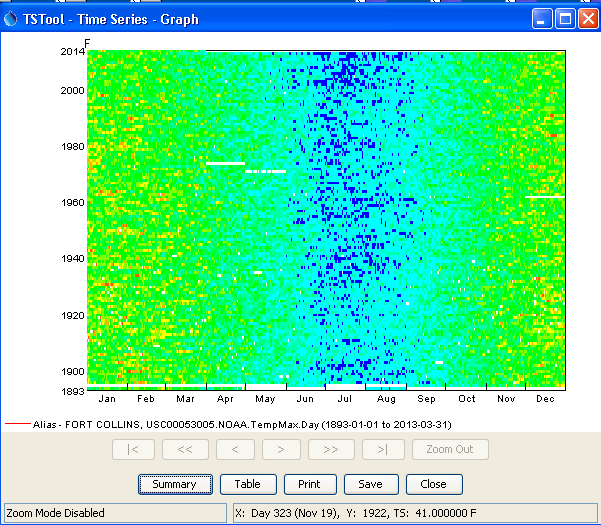Open the Summary view
Viewport: 601px width, 525px height.
[175, 484]
